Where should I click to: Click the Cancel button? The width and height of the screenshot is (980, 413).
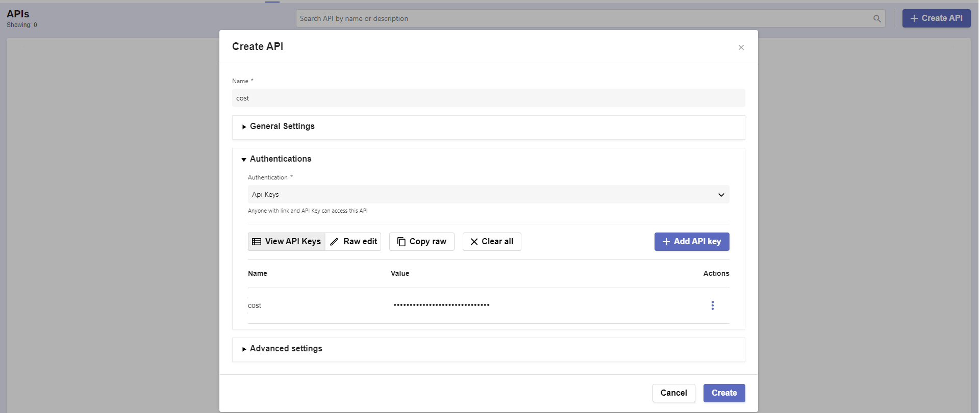click(673, 393)
